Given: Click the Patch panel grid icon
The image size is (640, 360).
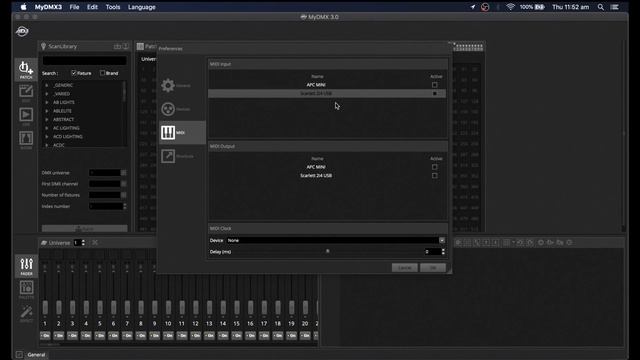Looking at the screenshot, I should point(140,46).
